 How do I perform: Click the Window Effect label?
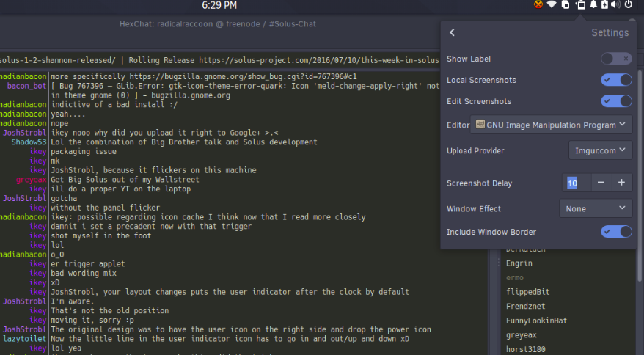pyautogui.click(x=474, y=209)
